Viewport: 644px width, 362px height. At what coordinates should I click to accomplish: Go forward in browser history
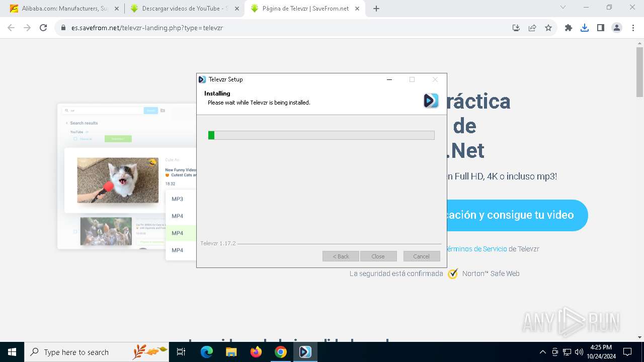27,28
